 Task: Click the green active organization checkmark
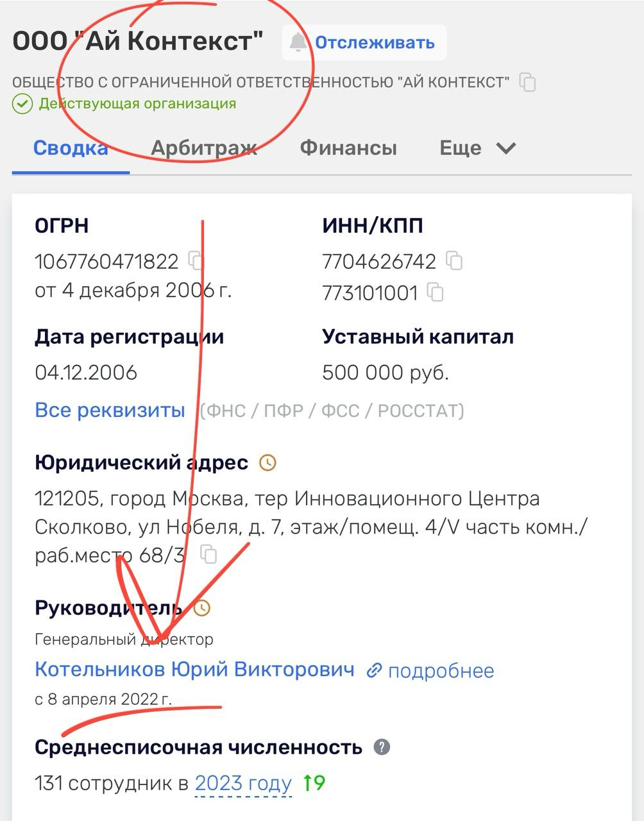tap(22, 104)
